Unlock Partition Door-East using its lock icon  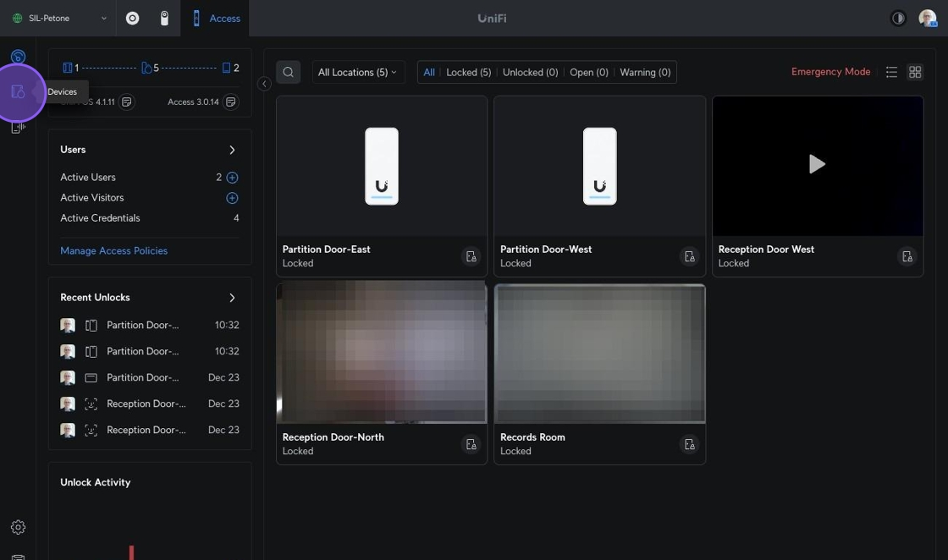tap(471, 256)
